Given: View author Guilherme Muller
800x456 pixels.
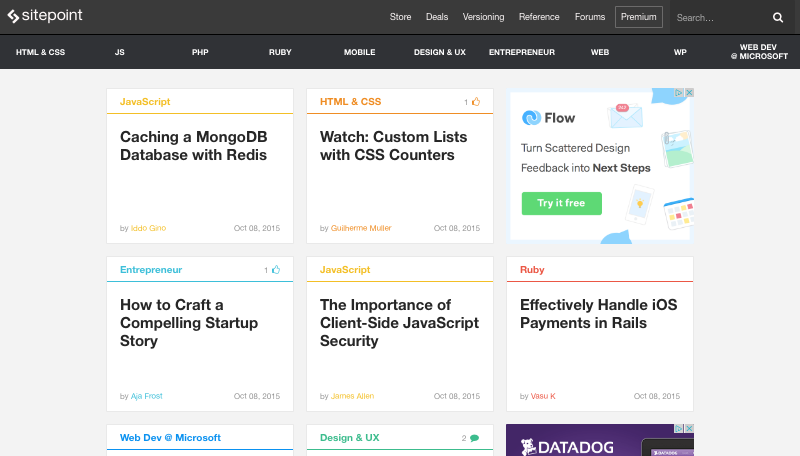Looking at the screenshot, I should (x=361, y=228).
